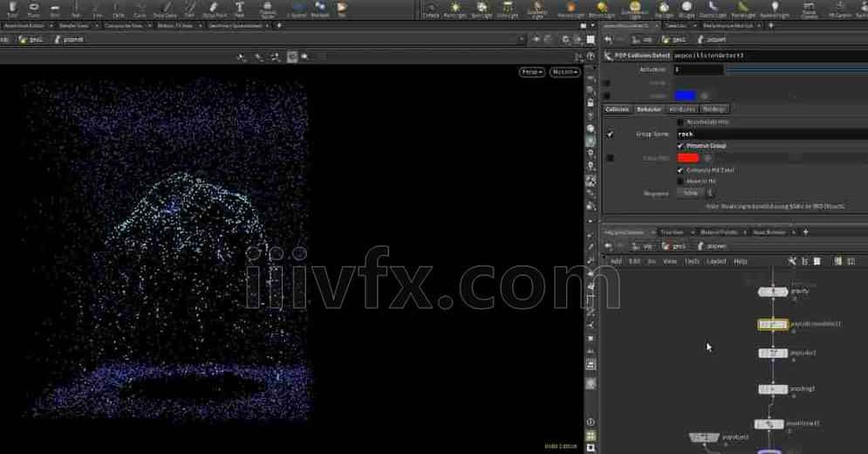Screen dimensions: 868x454
Task: Click the viewport lock tool icon
Action: tap(591, 103)
